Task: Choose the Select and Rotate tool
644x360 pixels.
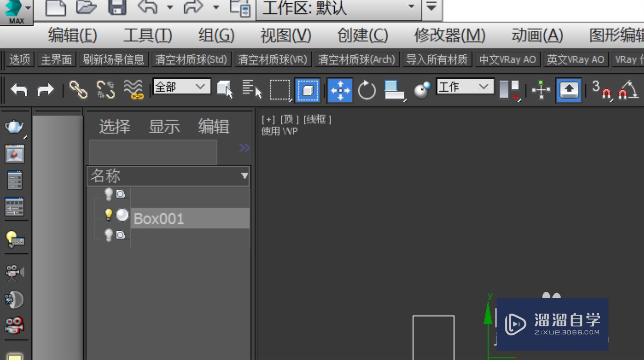Action: [x=367, y=90]
